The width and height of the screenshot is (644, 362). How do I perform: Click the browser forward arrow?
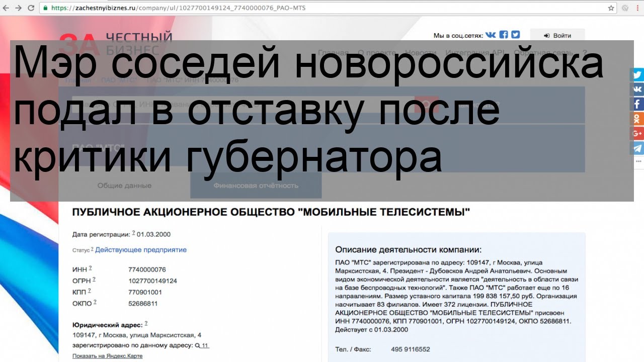pyautogui.click(x=19, y=8)
